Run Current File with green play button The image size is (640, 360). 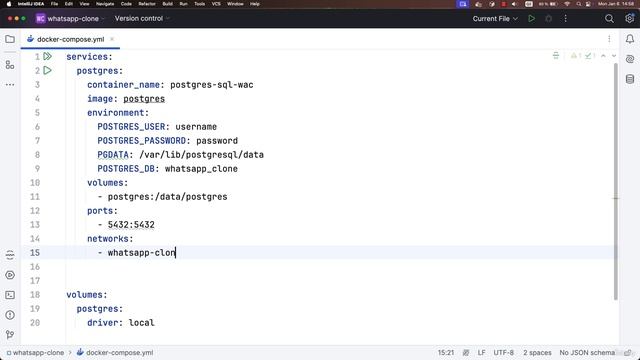tap(531, 18)
